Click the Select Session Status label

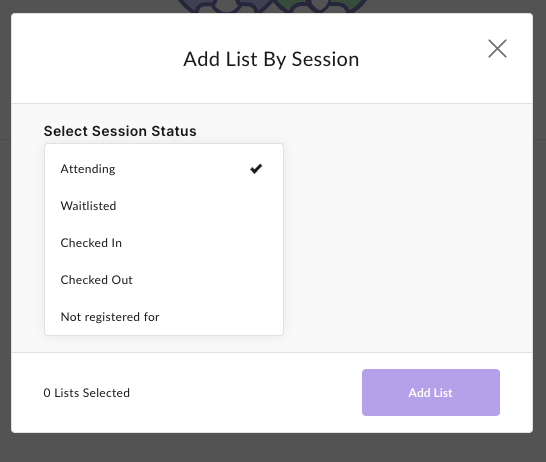coord(120,131)
